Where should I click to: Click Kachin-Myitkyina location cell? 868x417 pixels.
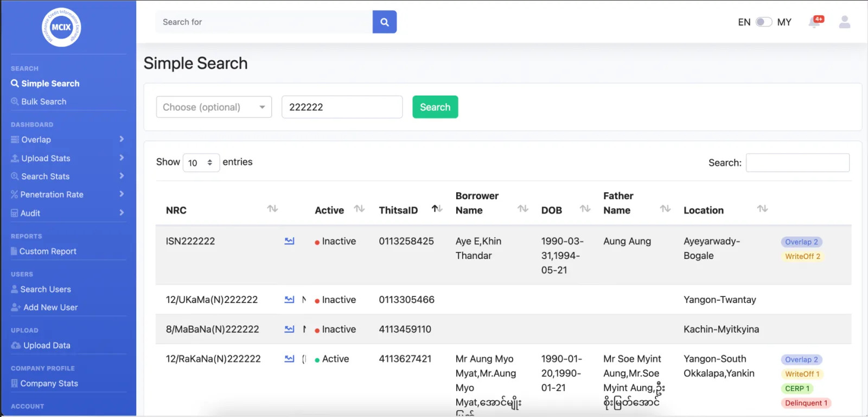pyautogui.click(x=721, y=329)
